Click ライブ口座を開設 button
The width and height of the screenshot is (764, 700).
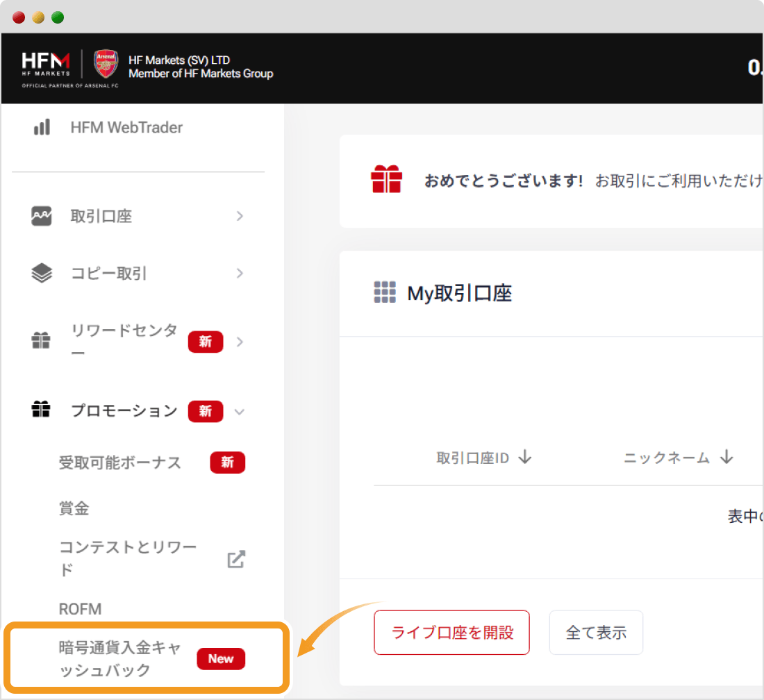point(451,632)
